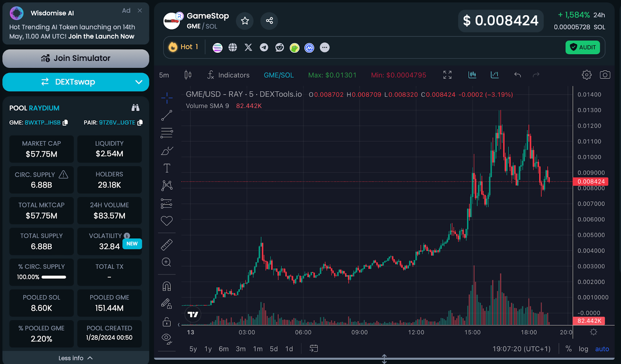Open go-to-date calendar icon
The height and width of the screenshot is (364, 621).
(x=314, y=348)
